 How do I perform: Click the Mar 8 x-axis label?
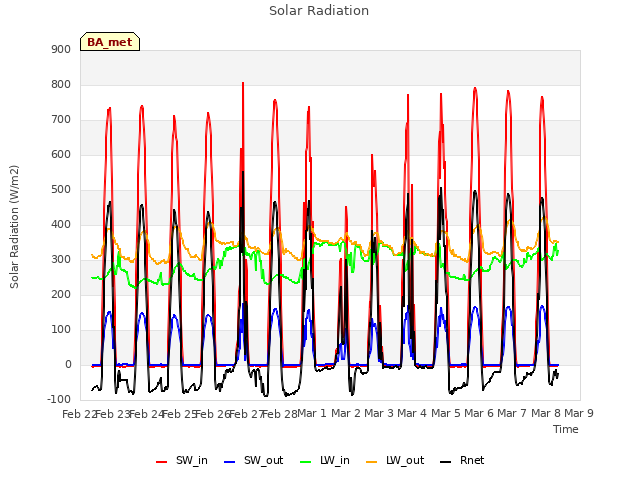coord(546,413)
